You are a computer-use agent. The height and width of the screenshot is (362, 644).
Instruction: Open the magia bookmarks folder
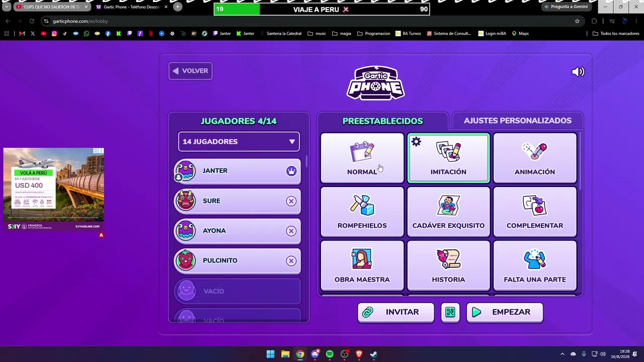click(342, 34)
